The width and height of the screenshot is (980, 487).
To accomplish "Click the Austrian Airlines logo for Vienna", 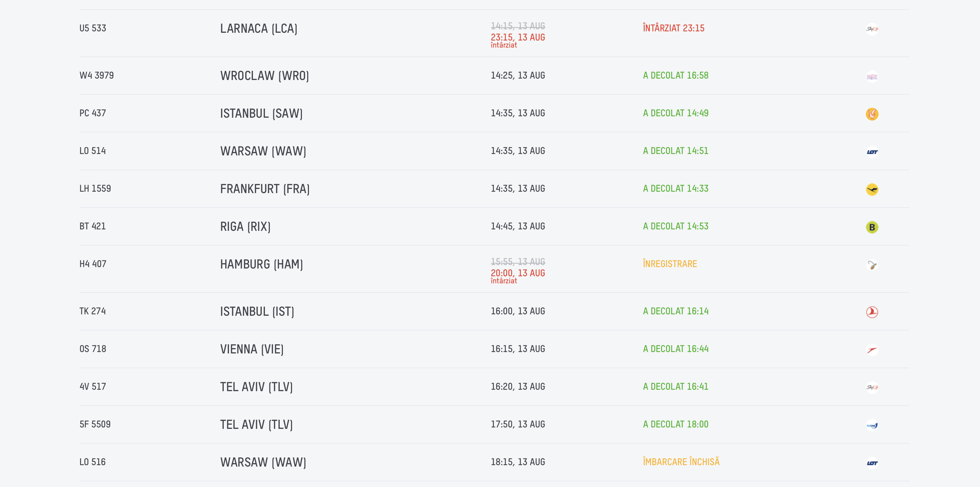I will (x=872, y=350).
